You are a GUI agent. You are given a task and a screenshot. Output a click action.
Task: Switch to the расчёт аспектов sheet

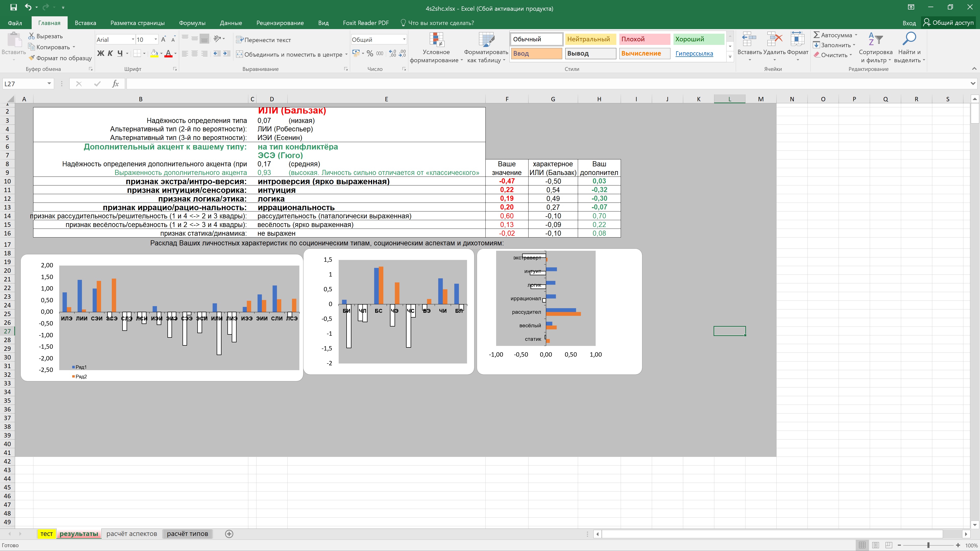[x=132, y=533]
